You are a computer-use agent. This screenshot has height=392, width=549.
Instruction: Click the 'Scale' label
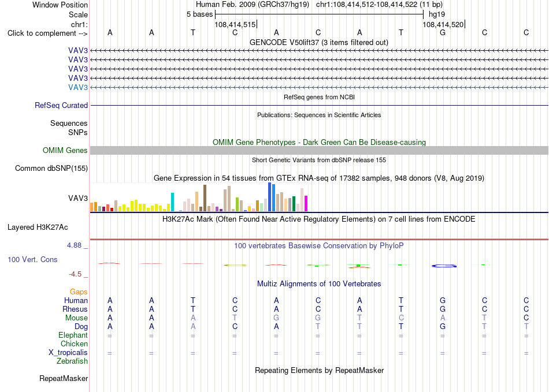coord(78,14)
